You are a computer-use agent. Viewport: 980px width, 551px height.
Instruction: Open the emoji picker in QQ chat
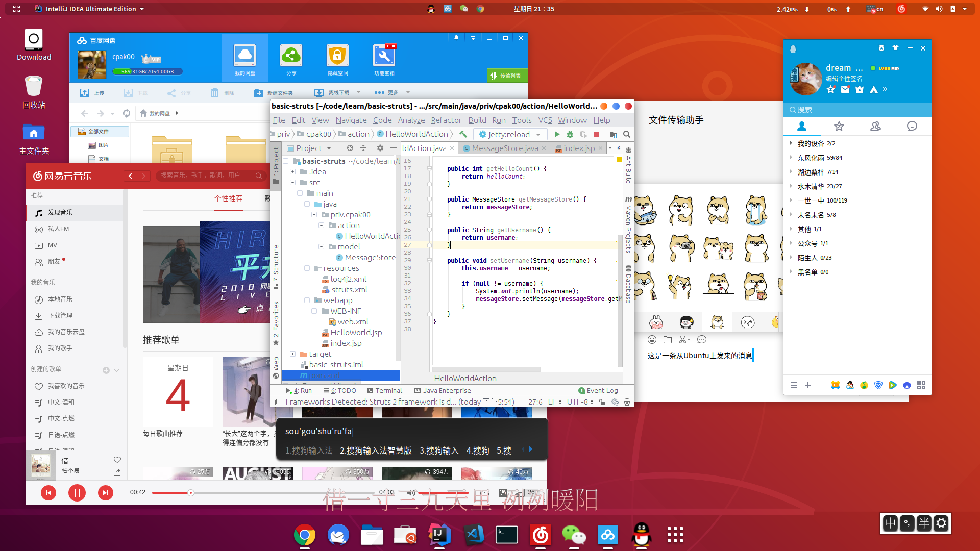click(652, 339)
